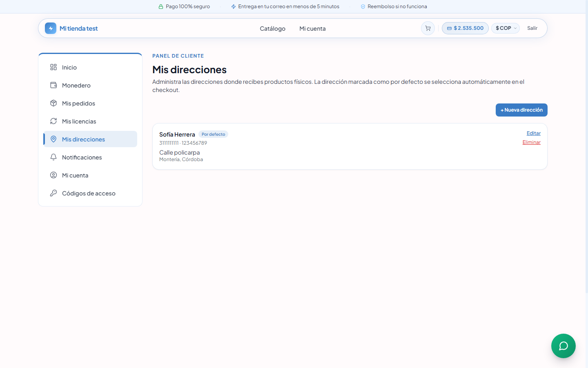The height and width of the screenshot is (368, 588).
Task: Open Mi cuenta in the sidebar
Action: pyautogui.click(x=90, y=175)
